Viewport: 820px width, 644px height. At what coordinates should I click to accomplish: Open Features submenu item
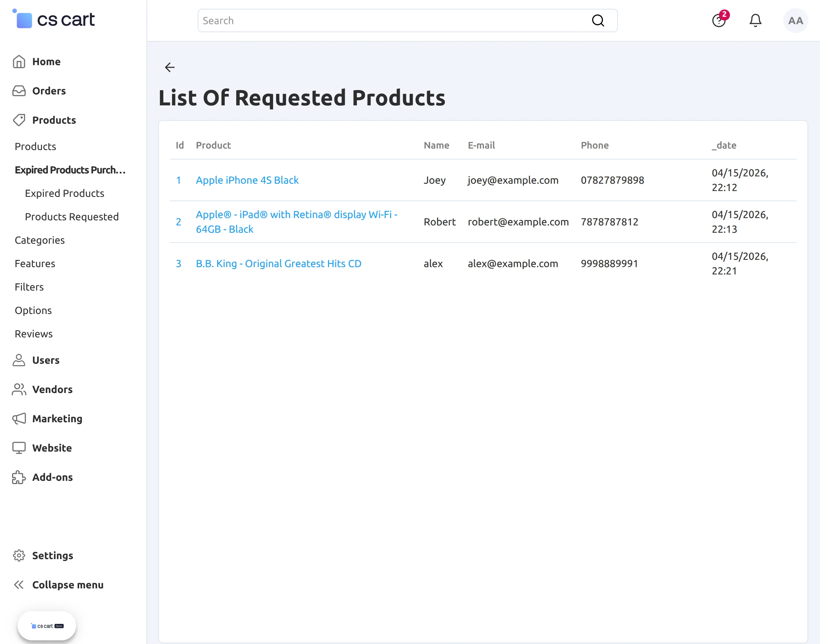35,263
